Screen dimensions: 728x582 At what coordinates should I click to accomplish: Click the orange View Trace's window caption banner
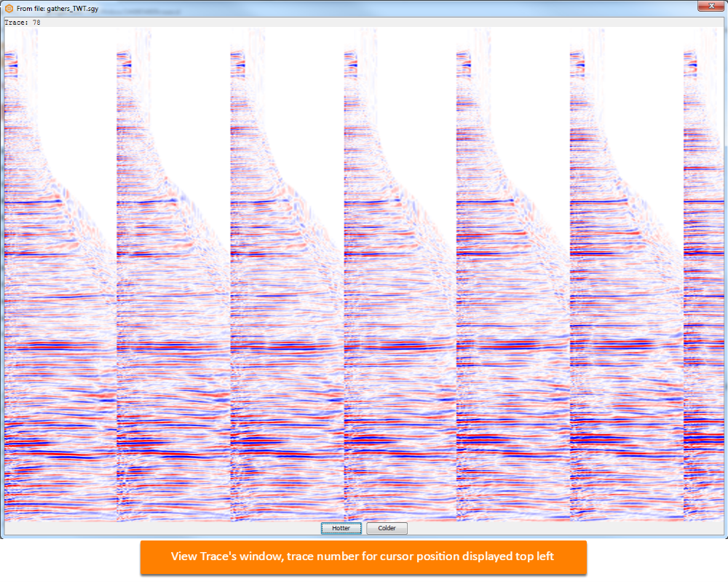point(363,557)
